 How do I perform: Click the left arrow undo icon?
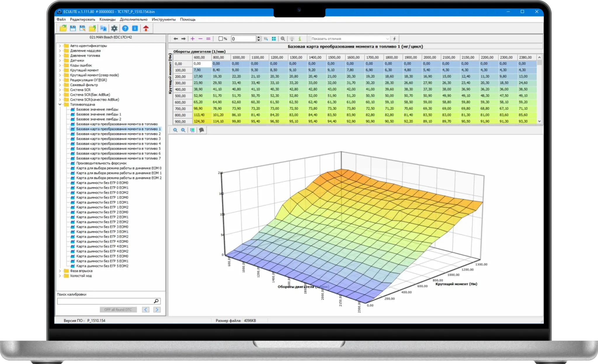175,38
